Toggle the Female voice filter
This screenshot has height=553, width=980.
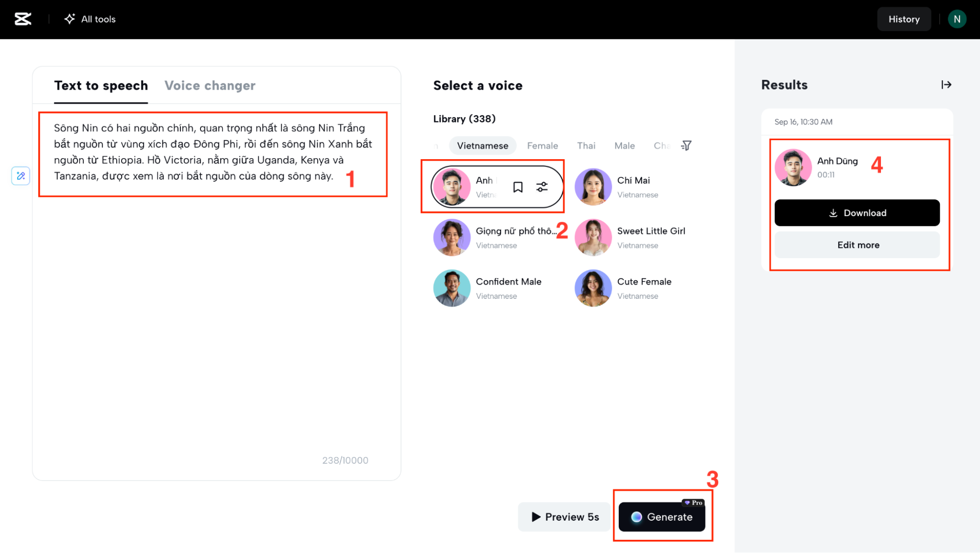point(542,145)
